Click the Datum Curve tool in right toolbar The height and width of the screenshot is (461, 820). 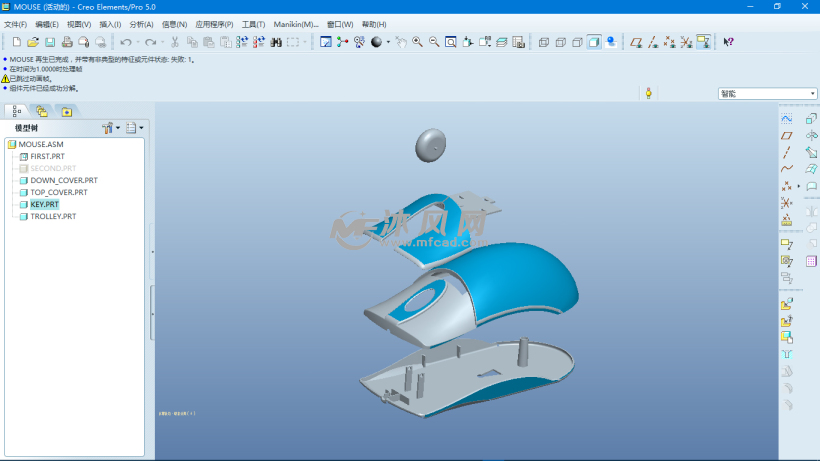[787, 169]
